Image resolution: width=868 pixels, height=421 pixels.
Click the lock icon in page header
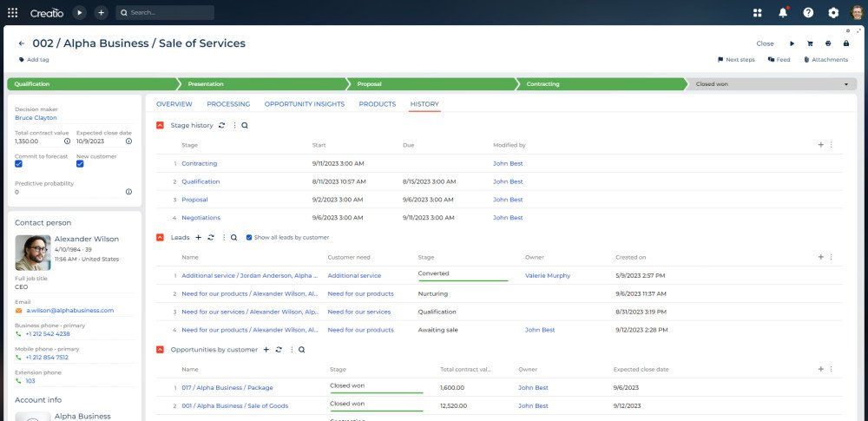point(845,43)
